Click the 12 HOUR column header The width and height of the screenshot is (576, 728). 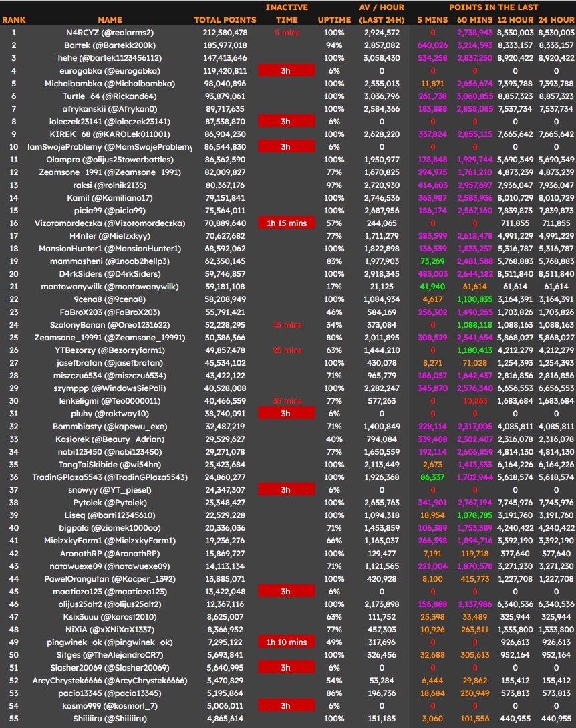point(515,20)
